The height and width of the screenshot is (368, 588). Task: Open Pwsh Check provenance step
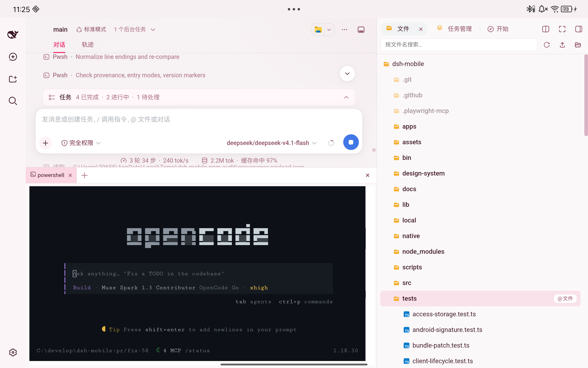124,75
